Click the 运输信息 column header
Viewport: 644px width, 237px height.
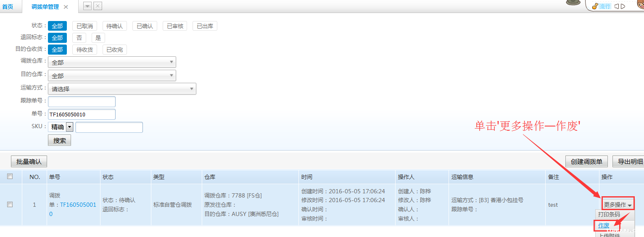462,177
